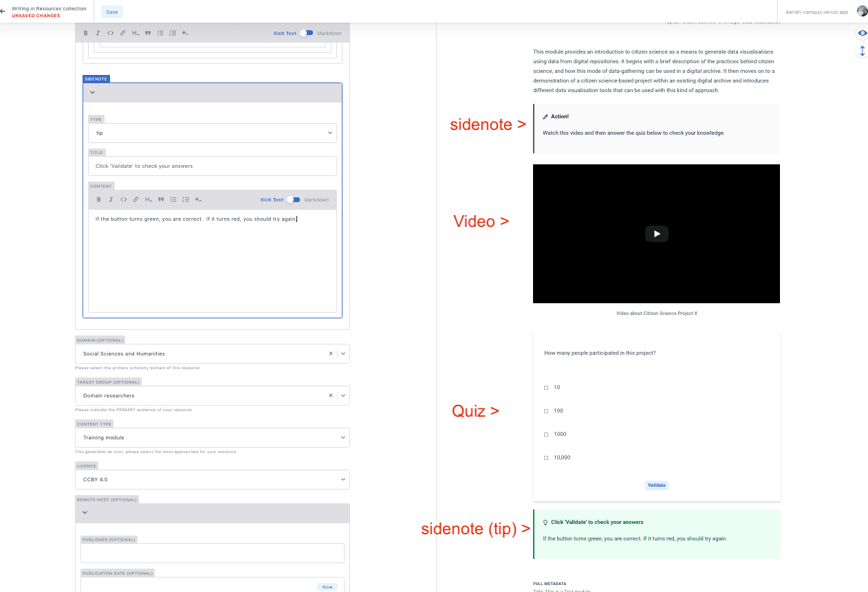Apply italic in sidenote Content toolbar

(111, 200)
